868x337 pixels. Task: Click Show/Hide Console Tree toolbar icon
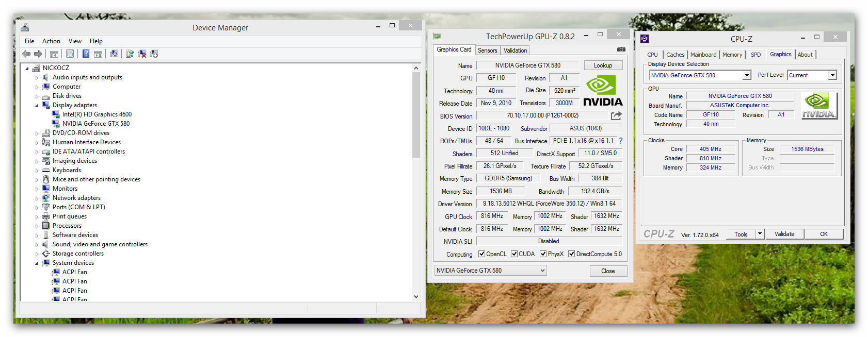54,54
